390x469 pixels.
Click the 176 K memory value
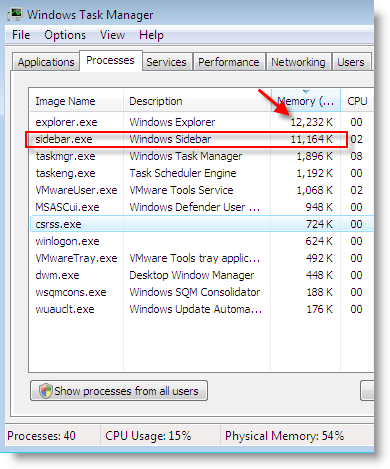click(x=320, y=309)
